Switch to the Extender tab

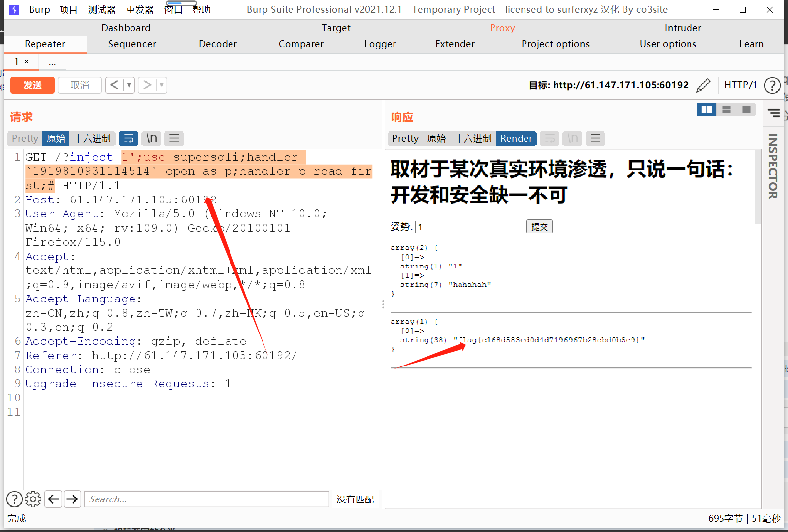pyautogui.click(x=455, y=44)
